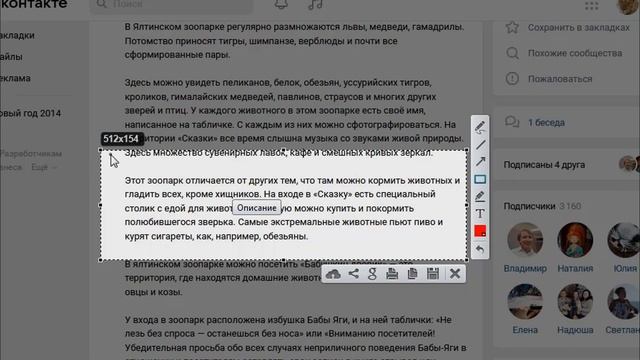This screenshot has height=360, width=640.
Task: Open the user profile avatar menu
Action: pos(628,6)
